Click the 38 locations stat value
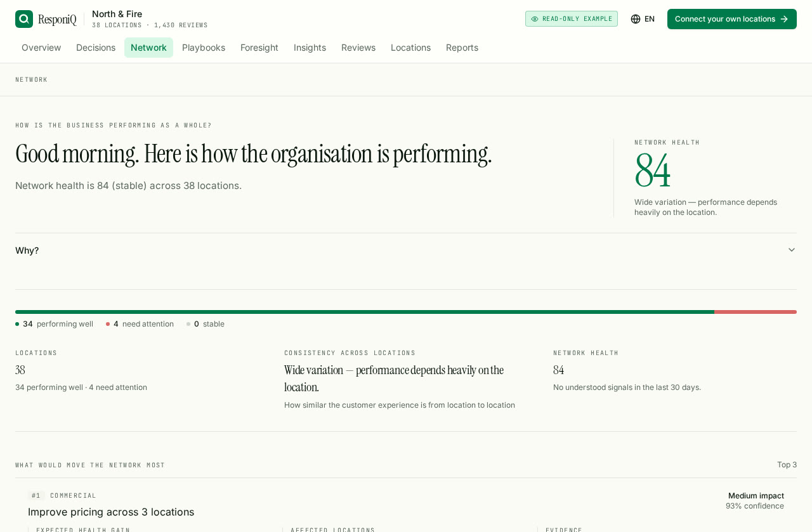The width and height of the screenshot is (812, 532). (x=20, y=370)
